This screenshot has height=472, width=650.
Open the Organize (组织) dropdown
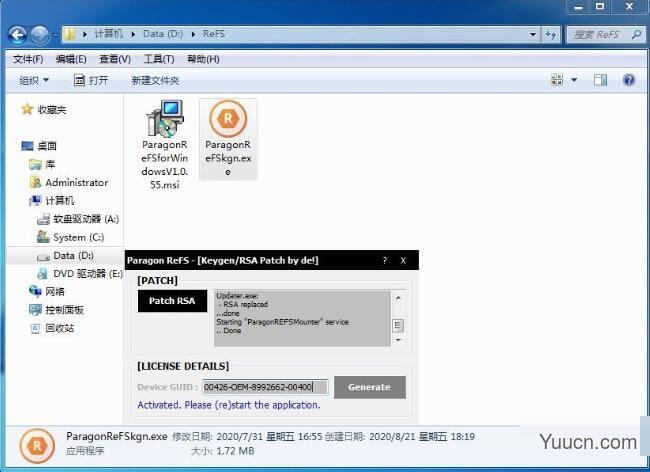click(34, 80)
